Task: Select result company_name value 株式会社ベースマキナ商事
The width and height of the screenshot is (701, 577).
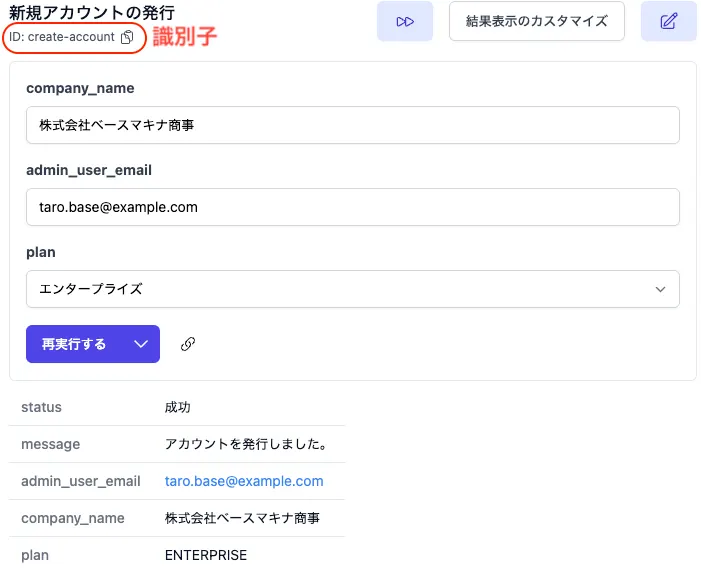Action: pos(242,518)
